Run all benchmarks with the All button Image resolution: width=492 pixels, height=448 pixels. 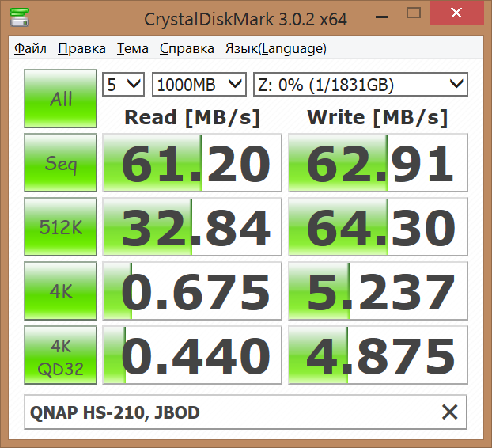pos(61,99)
